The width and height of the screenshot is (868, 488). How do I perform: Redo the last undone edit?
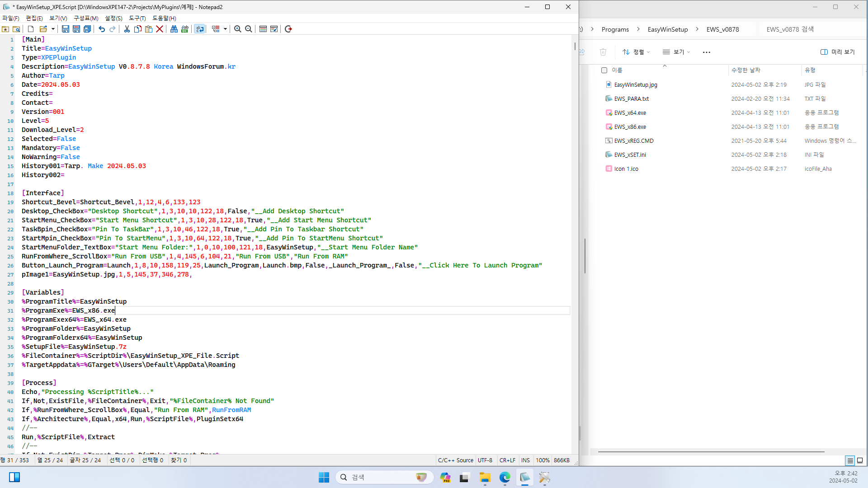tap(113, 29)
